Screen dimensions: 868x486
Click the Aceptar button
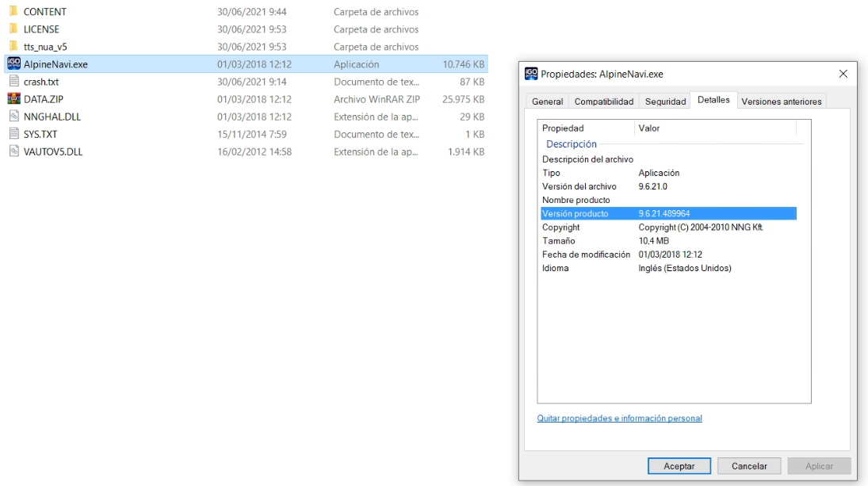679,466
